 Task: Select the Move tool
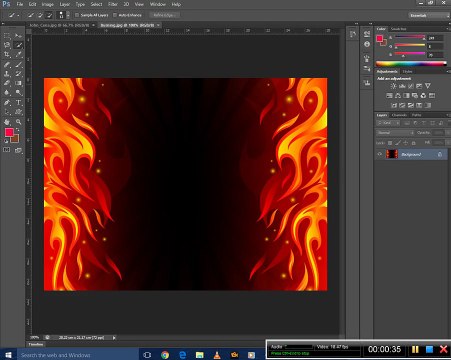pos(18,35)
